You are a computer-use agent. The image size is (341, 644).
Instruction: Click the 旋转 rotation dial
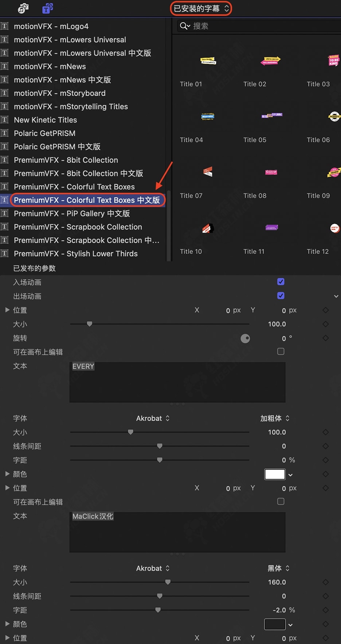tap(245, 339)
